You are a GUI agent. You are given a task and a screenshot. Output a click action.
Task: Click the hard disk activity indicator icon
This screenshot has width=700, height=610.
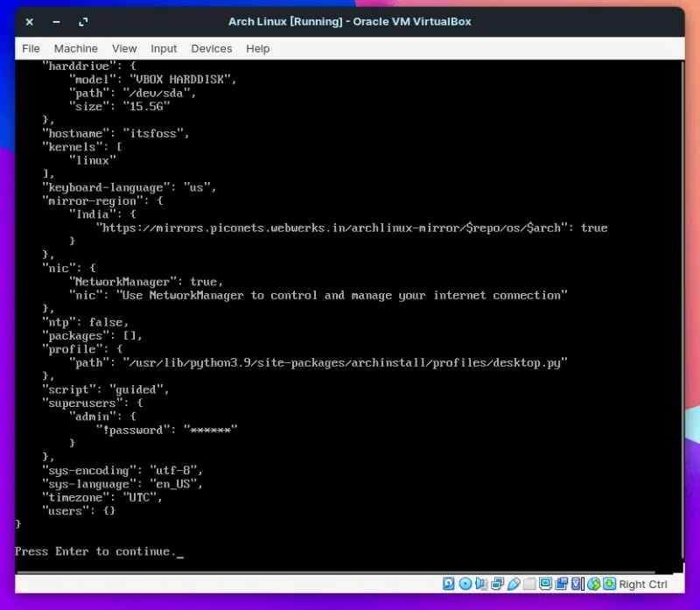[449, 584]
